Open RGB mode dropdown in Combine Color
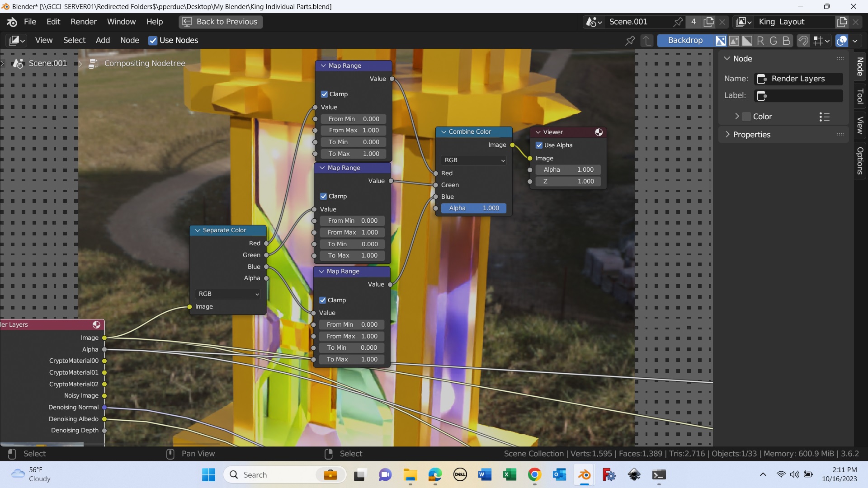 tap(474, 160)
